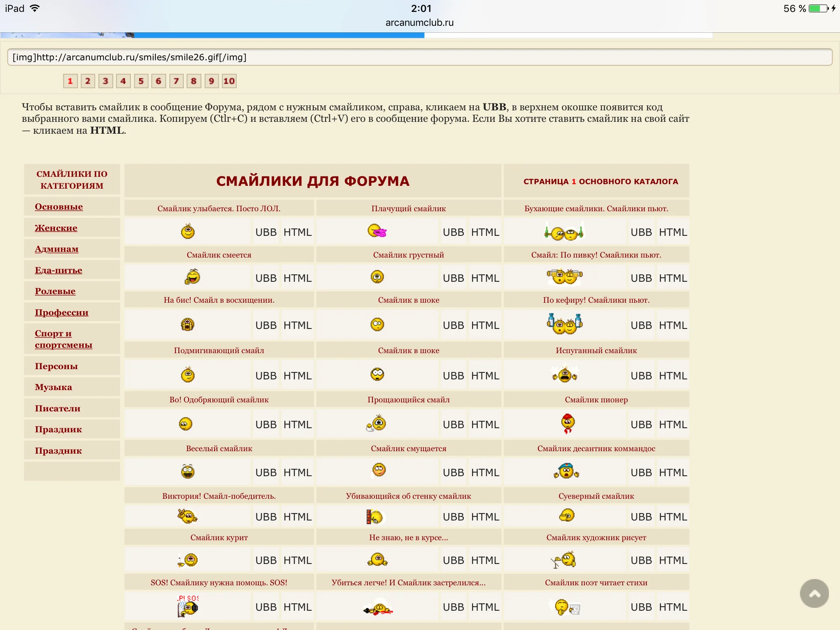Tap the scroll-to-top round arrow button

click(814, 593)
